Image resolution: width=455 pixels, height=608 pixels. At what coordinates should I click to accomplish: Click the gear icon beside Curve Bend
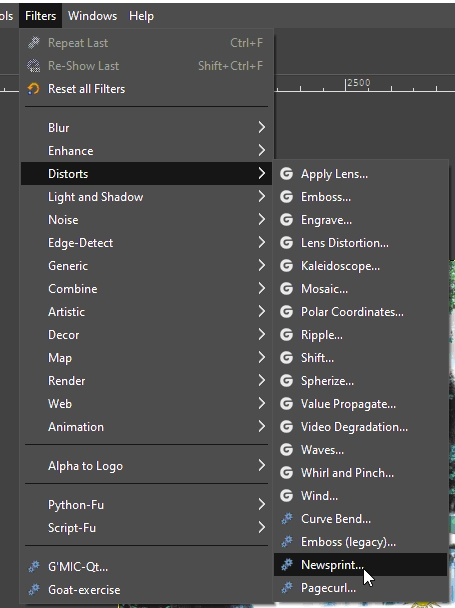(x=286, y=519)
